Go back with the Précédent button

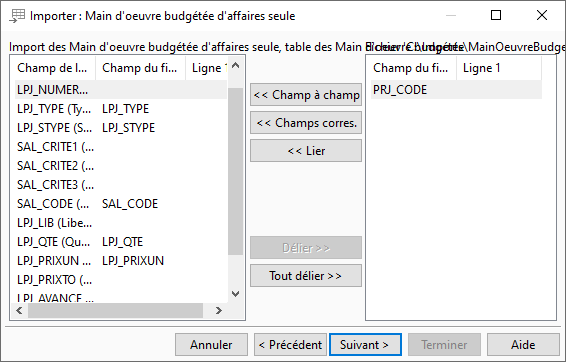pyautogui.click(x=290, y=345)
